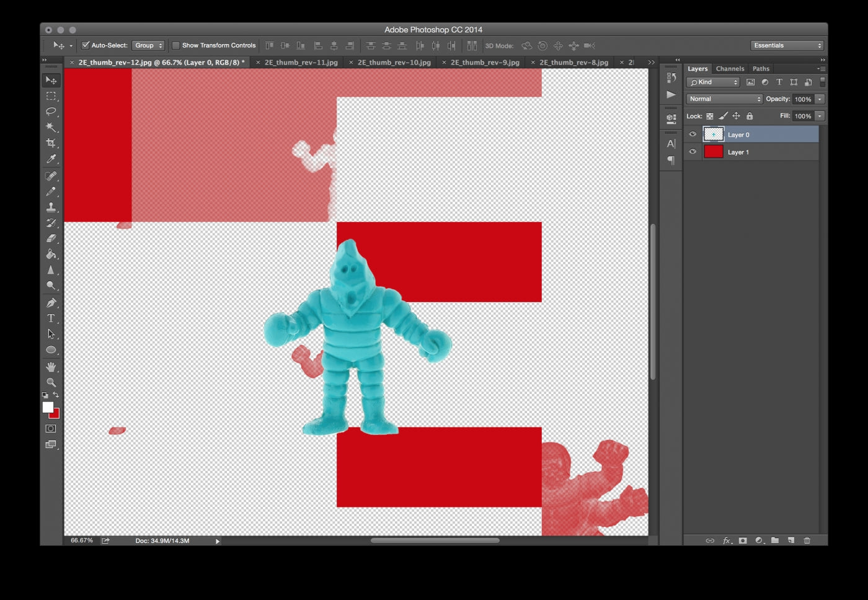Open the Auto-Select Group dropdown
This screenshot has height=600, width=868.
[148, 45]
